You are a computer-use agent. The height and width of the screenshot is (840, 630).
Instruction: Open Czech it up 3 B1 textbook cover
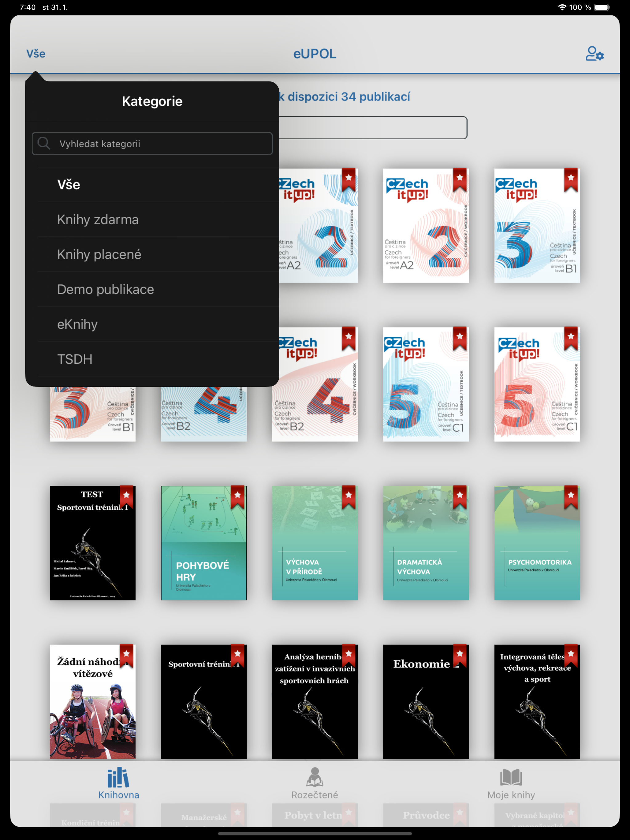tap(537, 226)
